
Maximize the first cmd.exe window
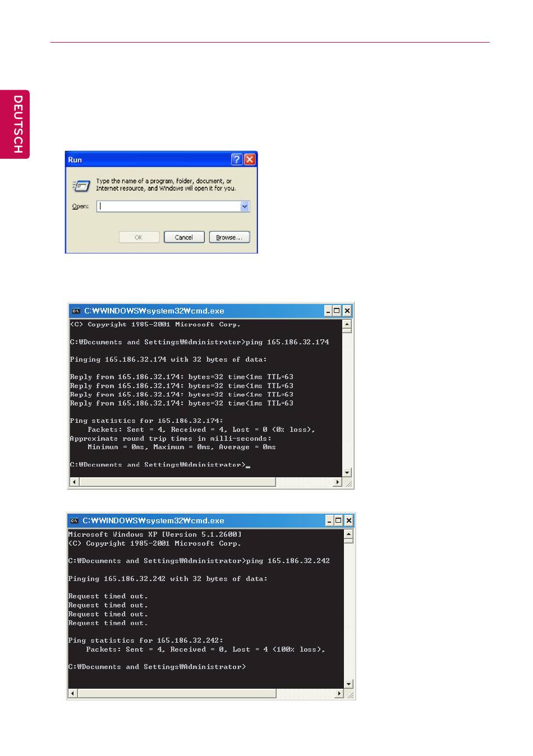(x=337, y=311)
